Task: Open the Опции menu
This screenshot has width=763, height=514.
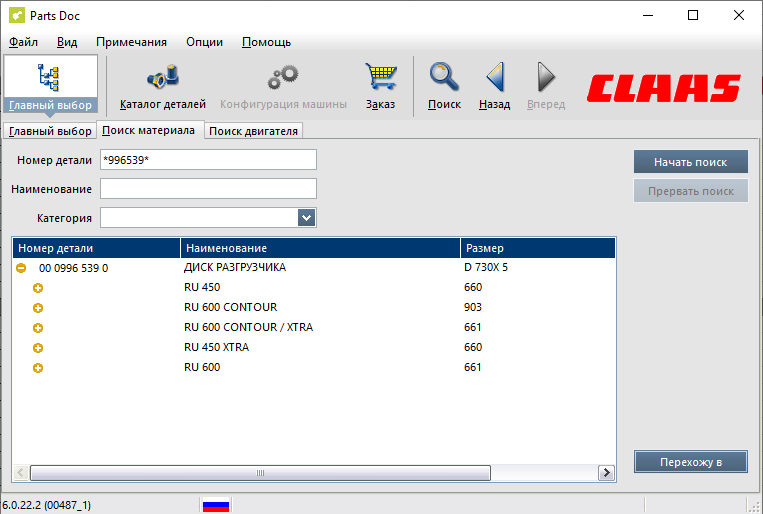Action: [x=204, y=42]
